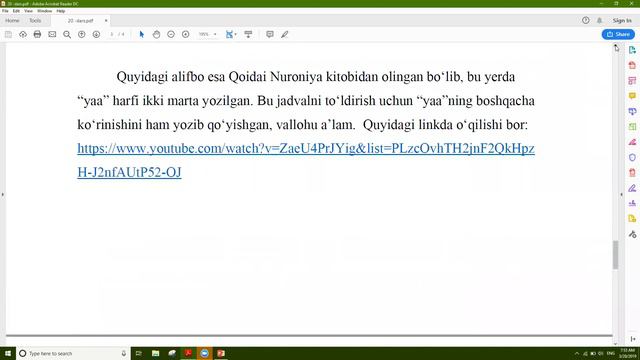This screenshot has height=360, width=640.
Task: Collapse the right tools pane arrow
Action: (x=622, y=195)
